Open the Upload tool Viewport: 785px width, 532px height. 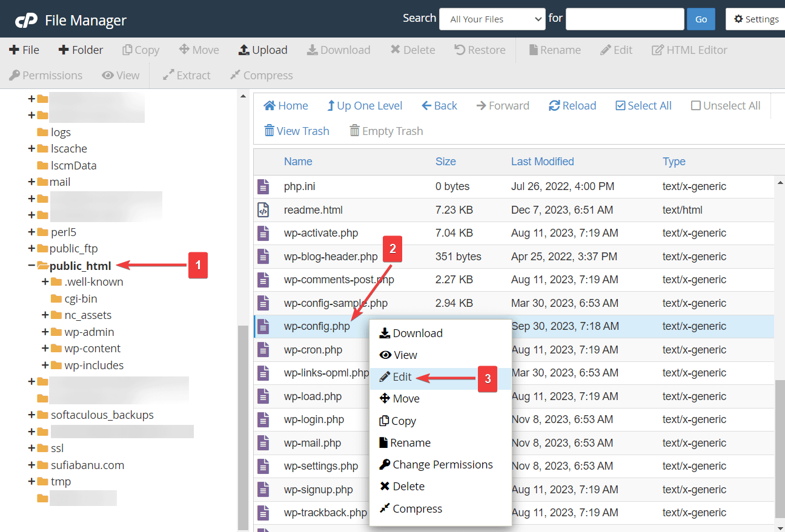[263, 50]
